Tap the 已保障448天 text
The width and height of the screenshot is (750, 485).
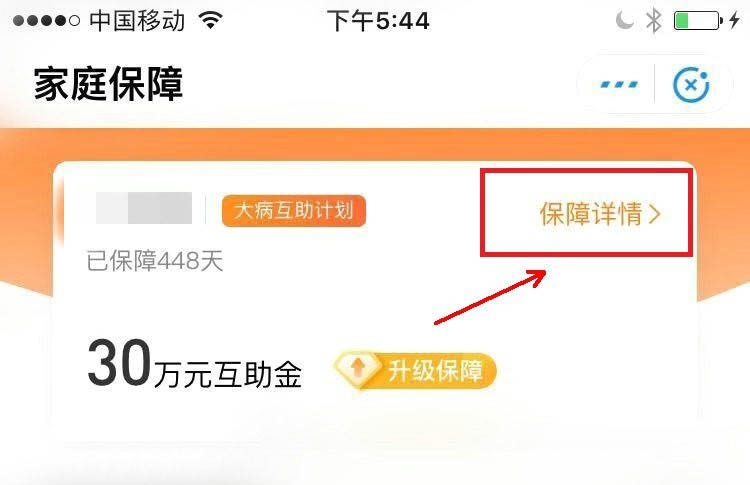[155, 261]
